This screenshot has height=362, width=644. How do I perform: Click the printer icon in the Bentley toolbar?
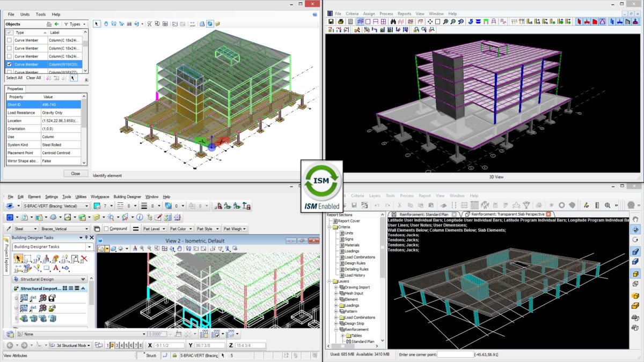(x=341, y=21)
